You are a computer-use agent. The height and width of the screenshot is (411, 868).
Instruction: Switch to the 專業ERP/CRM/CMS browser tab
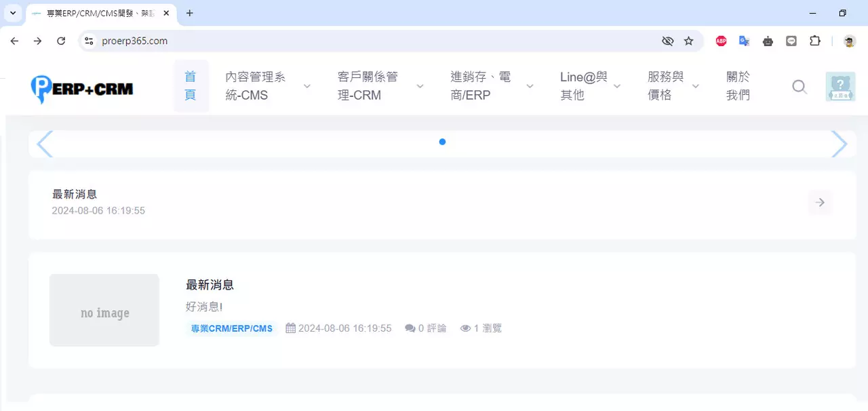click(95, 13)
